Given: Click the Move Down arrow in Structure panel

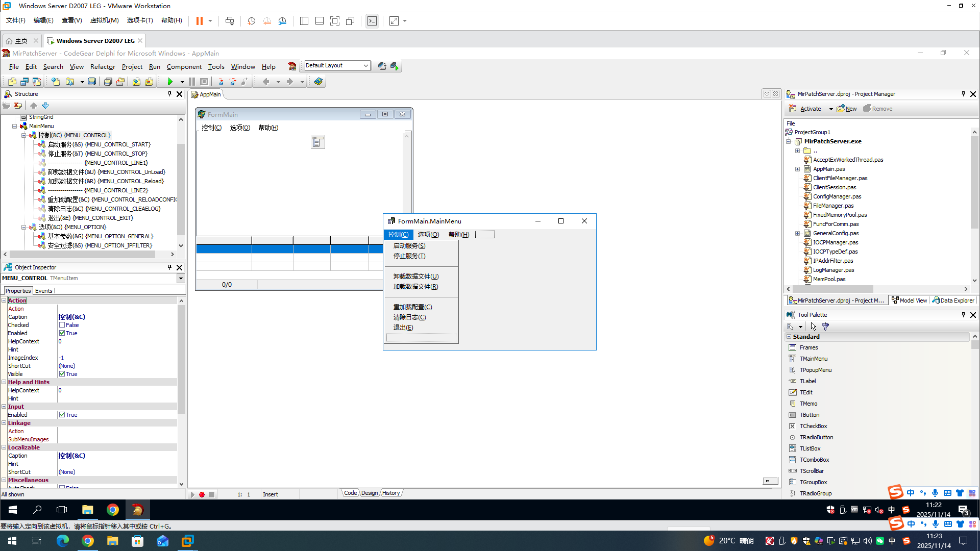Looking at the screenshot, I should tap(45, 106).
